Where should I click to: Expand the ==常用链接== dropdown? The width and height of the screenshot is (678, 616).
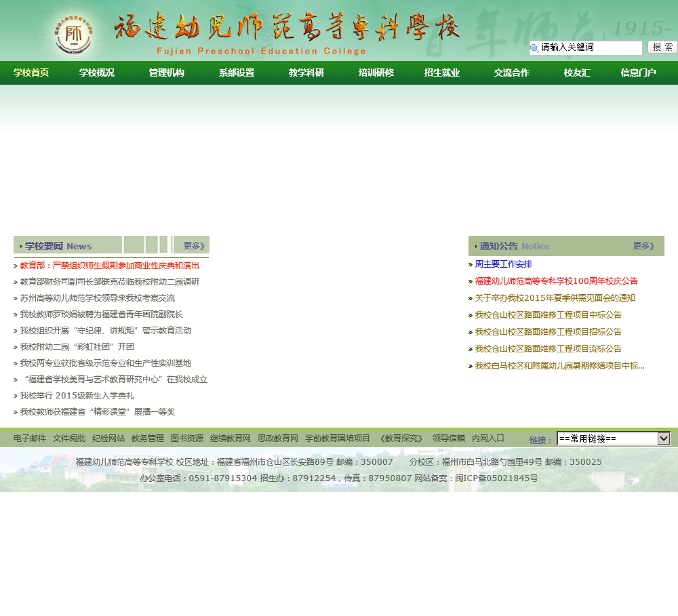(614, 438)
